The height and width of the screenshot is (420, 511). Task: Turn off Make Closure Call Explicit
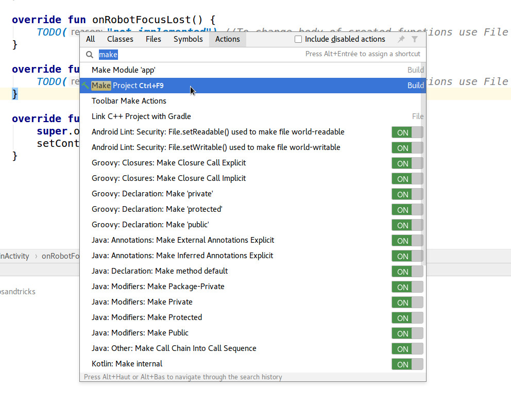coord(407,163)
